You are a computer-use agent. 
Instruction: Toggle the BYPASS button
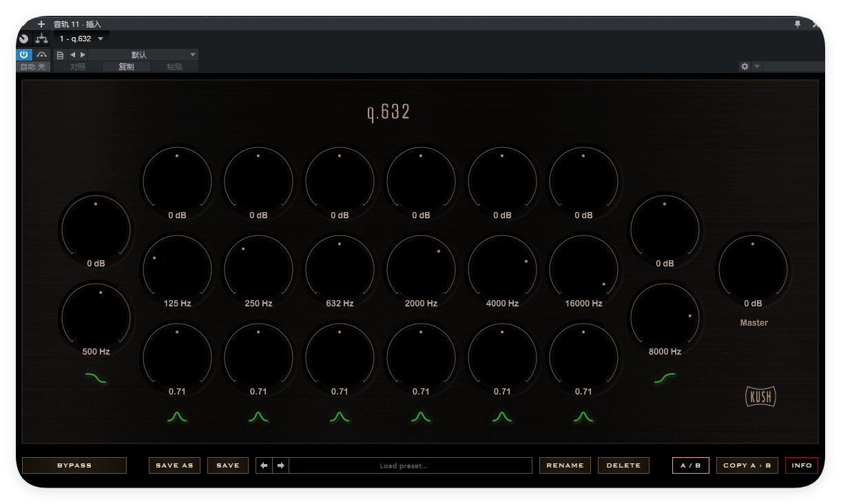tap(74, 465)
